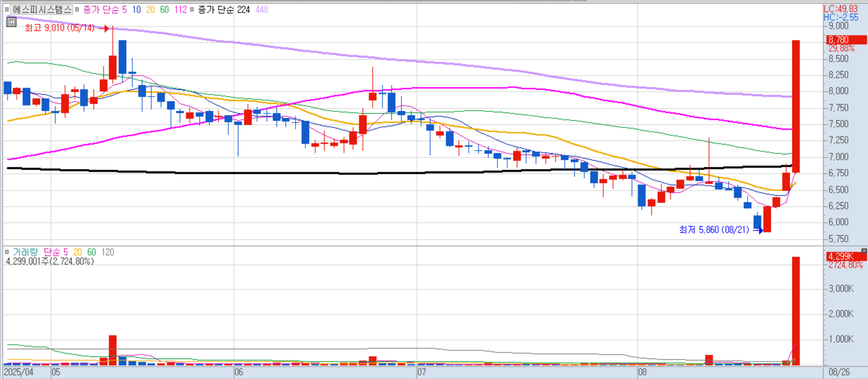Select the black 종가 단순 224 label
The image size is (868, 379).
pos(224,9)
